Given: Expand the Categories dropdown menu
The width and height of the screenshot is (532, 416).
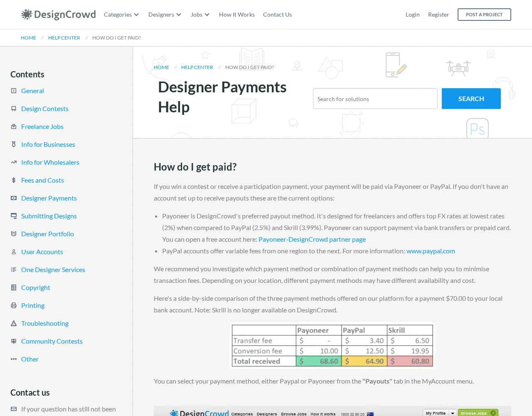Looking at the screenshot, I should pos(121,15).
